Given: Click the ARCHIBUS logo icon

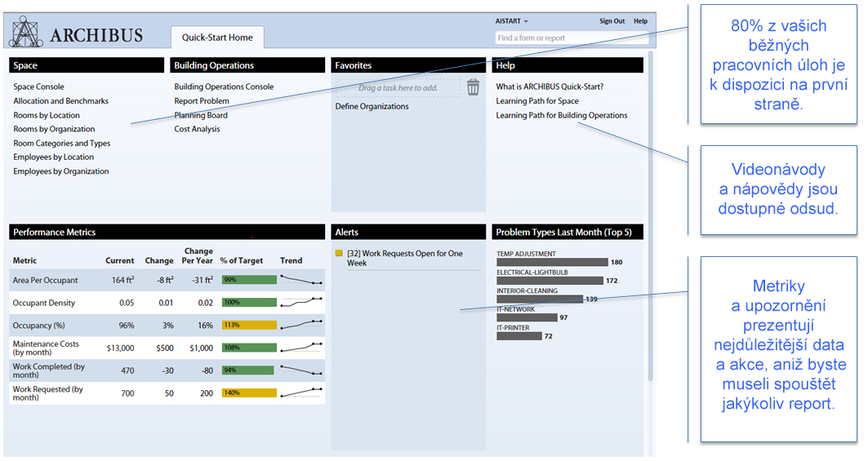Looking at the screenshot, I should pyautogui.click(x=25, y=32).
